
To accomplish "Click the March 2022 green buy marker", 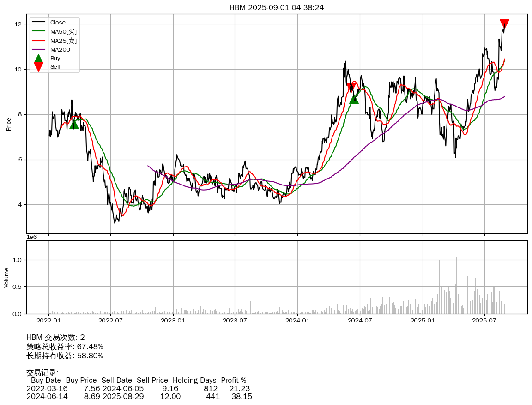I will point(74,124).
